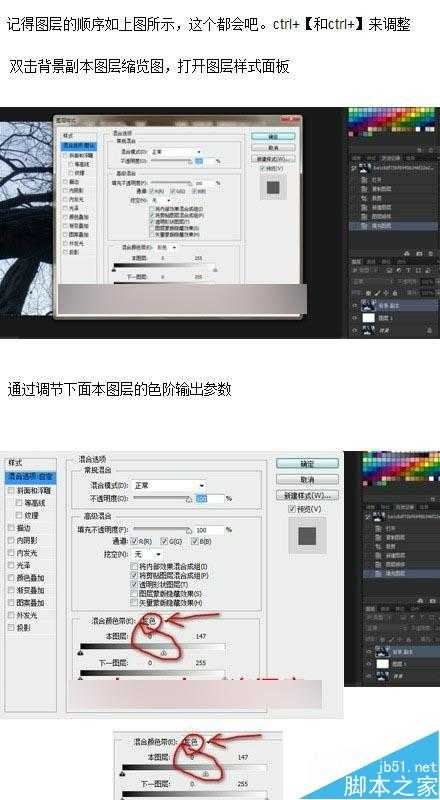Toggle the Preview checkbox in the small dialog
This screenshot has height=800, width=440.
point(262,168)
